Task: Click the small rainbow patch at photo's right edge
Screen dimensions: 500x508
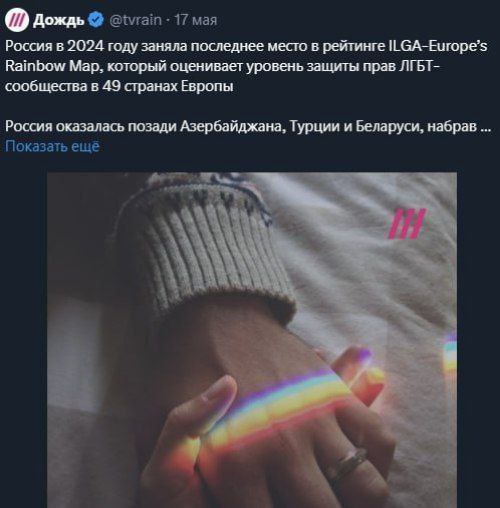Action: point(450,353)
